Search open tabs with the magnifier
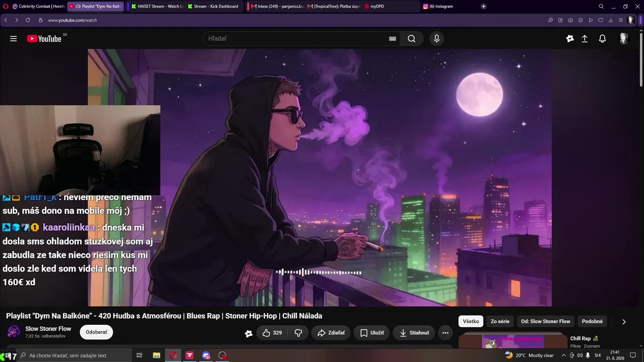644x362 pixels. (601, 7)
